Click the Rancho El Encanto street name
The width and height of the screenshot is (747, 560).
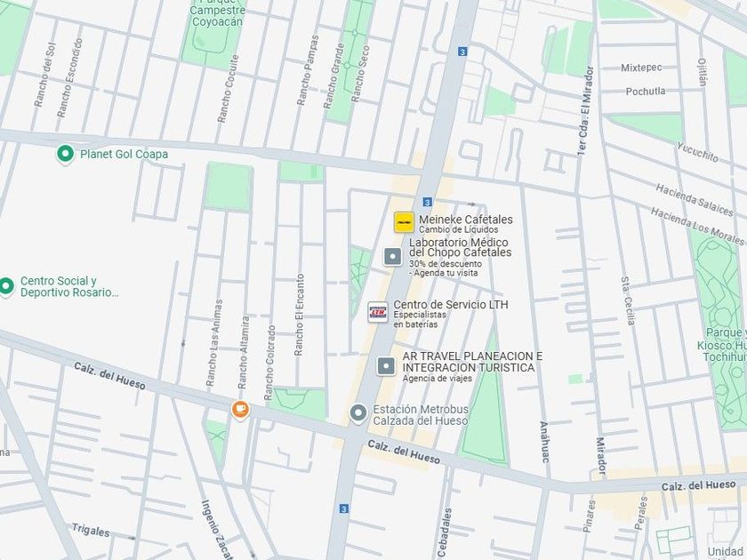[299, 315]
